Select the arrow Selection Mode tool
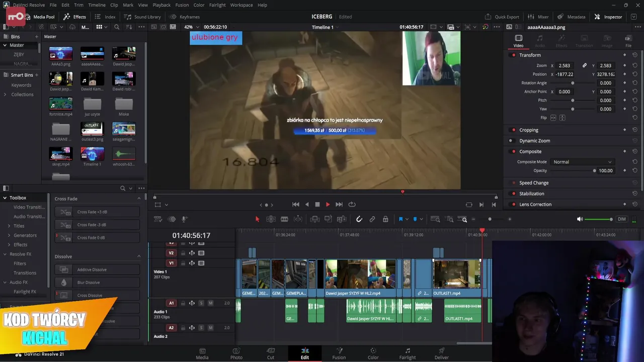Viewport: 644px width, 362px height. click(x=257, y=219)
